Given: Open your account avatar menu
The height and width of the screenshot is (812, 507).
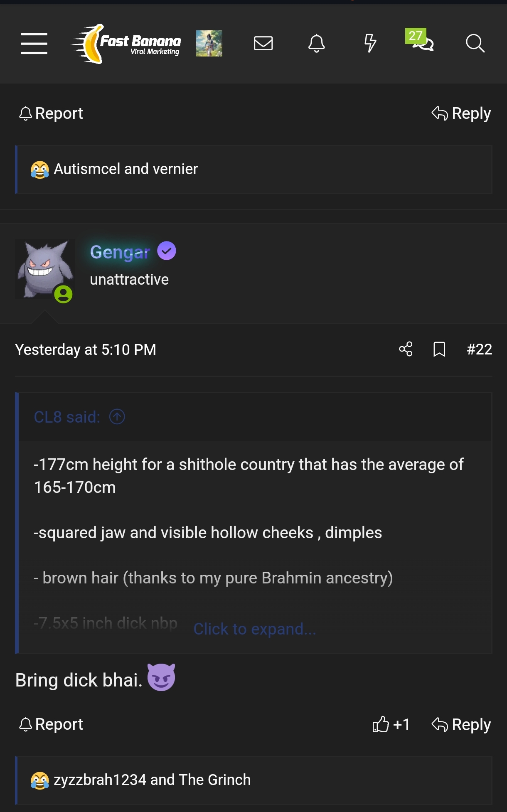Looking at the screenshot, I should click(209, 43).
